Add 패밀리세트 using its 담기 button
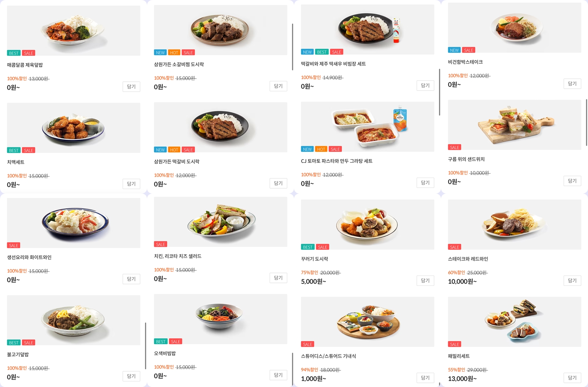 [x=572, y=377]
